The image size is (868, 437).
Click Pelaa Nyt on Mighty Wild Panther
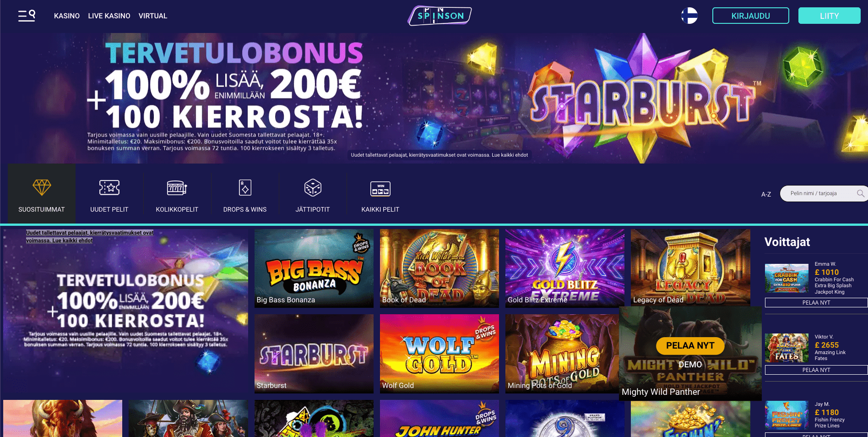pyautogui.click(x=690, y=345)
